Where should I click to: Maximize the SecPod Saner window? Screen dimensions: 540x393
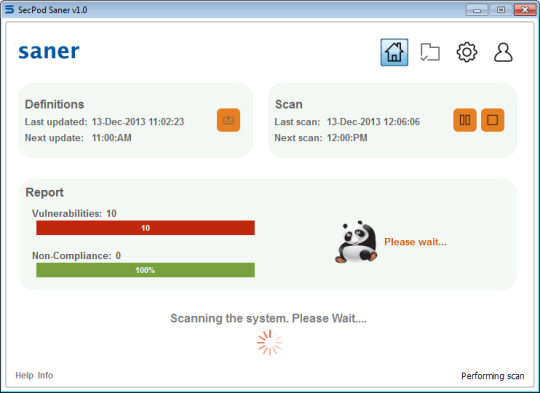pos(501,10)
